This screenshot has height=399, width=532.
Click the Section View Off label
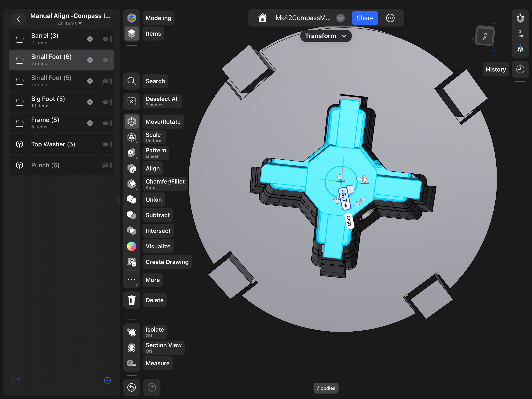(x=164, y=348)
